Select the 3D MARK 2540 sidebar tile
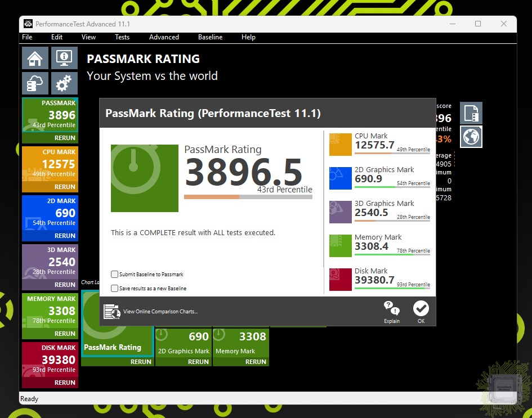Viewport: 532px width, 418px height. 50,262
